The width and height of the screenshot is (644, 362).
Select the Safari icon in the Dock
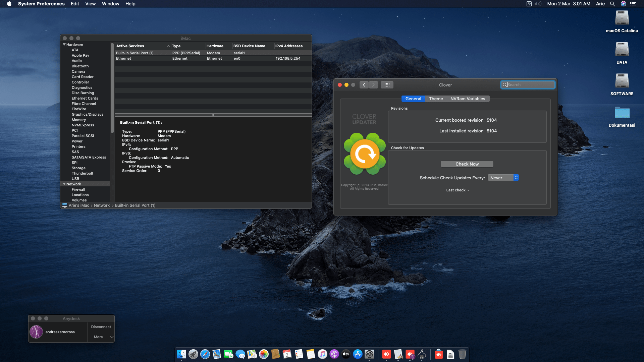205,354
